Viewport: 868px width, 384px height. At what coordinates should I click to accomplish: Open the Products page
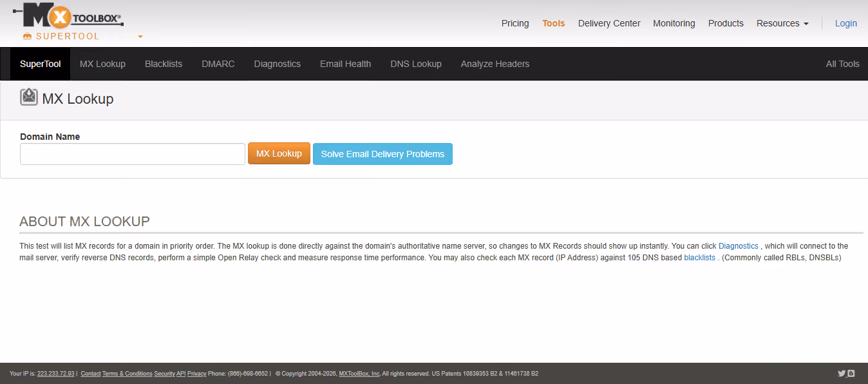726,23
